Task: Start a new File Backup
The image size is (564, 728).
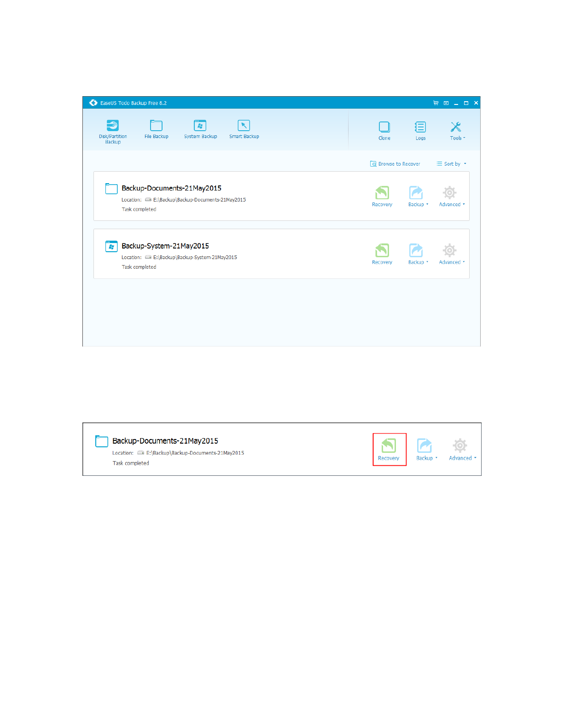Action: [157, 129]
